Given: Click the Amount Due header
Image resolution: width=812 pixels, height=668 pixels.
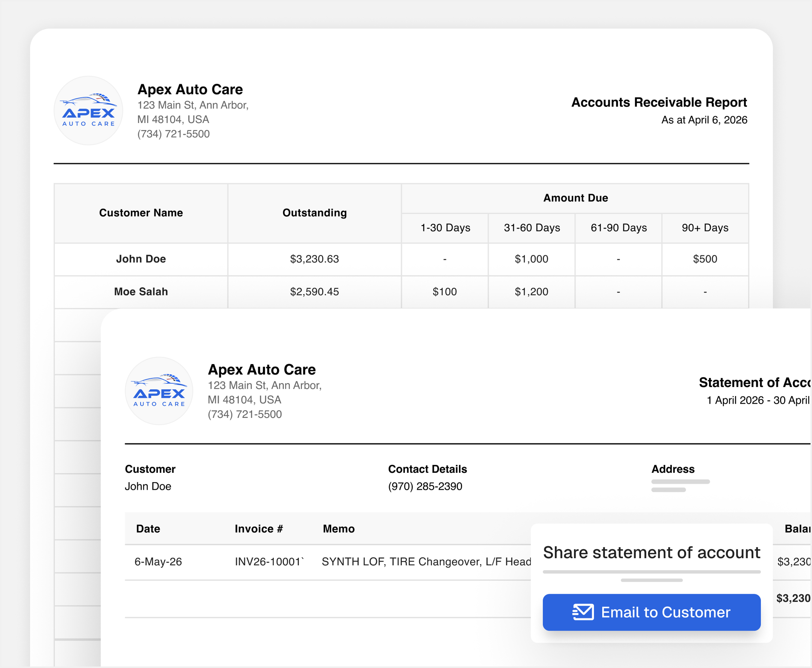Looking at the screenshot, I should 576,198.
